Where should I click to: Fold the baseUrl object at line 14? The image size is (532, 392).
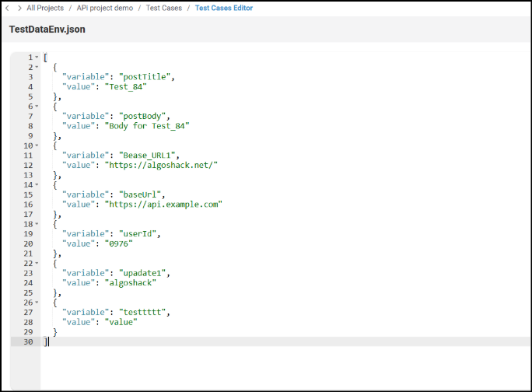(37, 185)
